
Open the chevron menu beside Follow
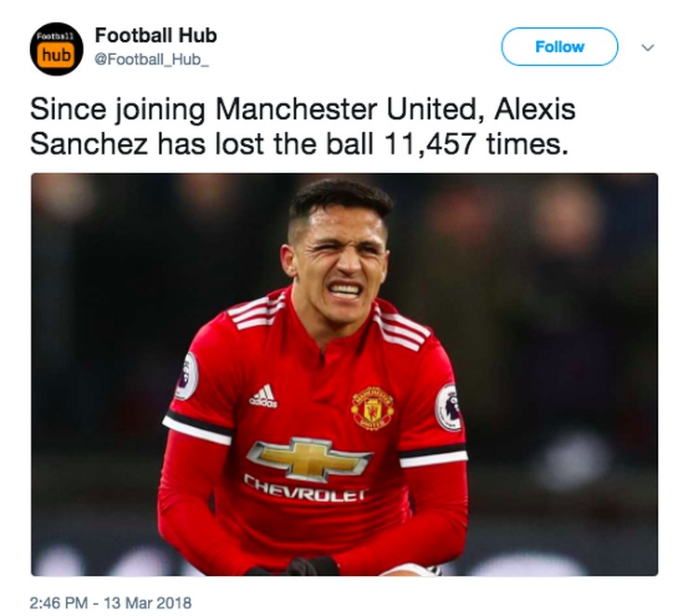[649, 47]
